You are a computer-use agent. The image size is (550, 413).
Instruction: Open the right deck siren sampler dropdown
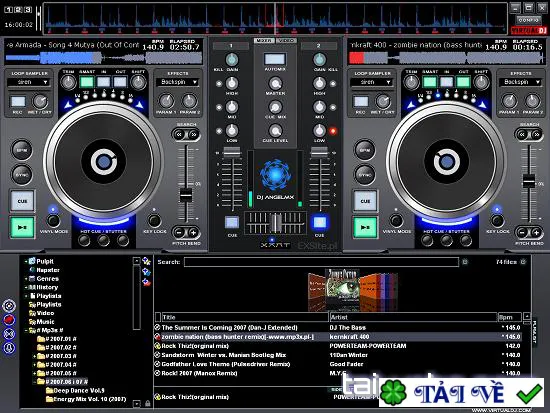pyautogui.click(x=372, y=82)
